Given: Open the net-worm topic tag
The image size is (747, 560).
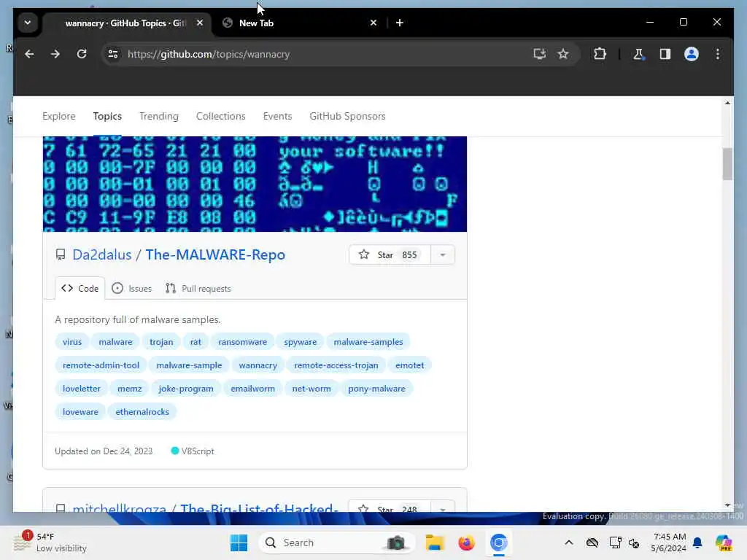Looking at the screenshot, I should [311, 389].
